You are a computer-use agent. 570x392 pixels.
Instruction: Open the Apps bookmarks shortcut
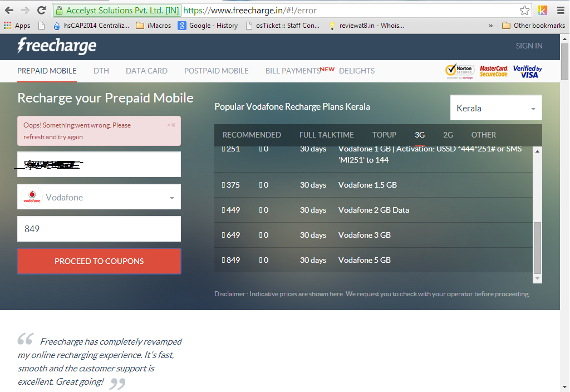pyautogui.click(x=17, y=26)
